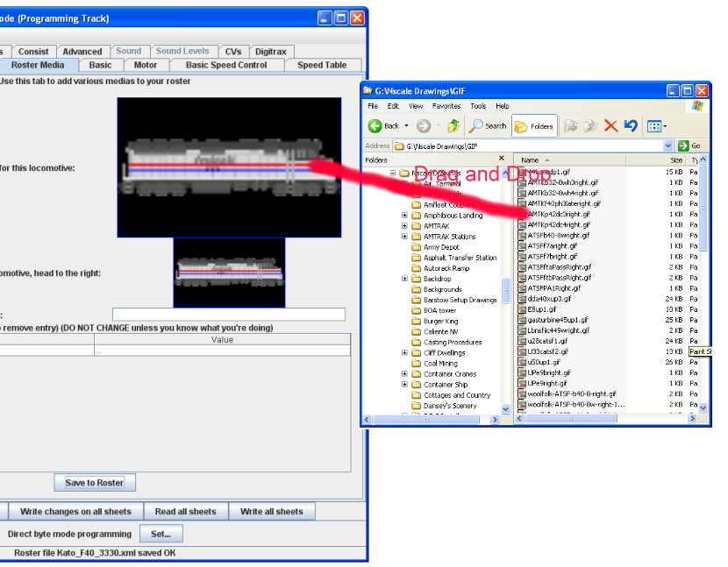The image size is (728, 567).
Task: Expand the AMTRAK Stations folder
Action: coord(404,237)
